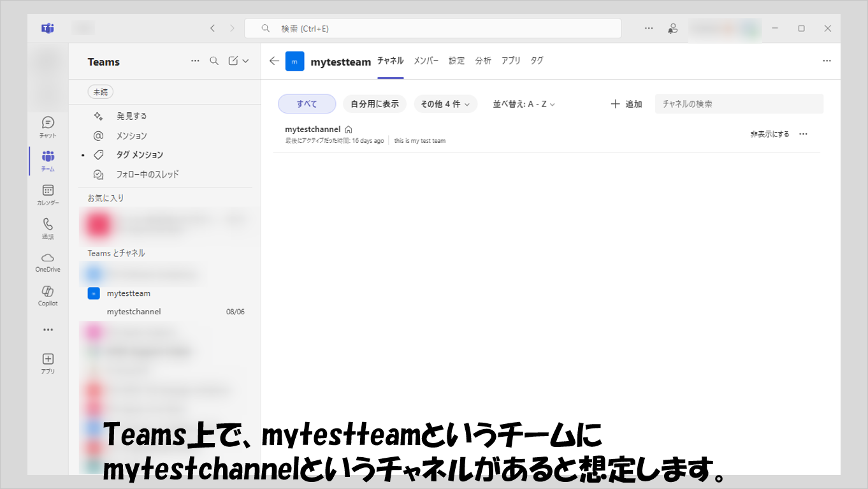
Task: Click into the top search box
Action: [x=433, y=28]
